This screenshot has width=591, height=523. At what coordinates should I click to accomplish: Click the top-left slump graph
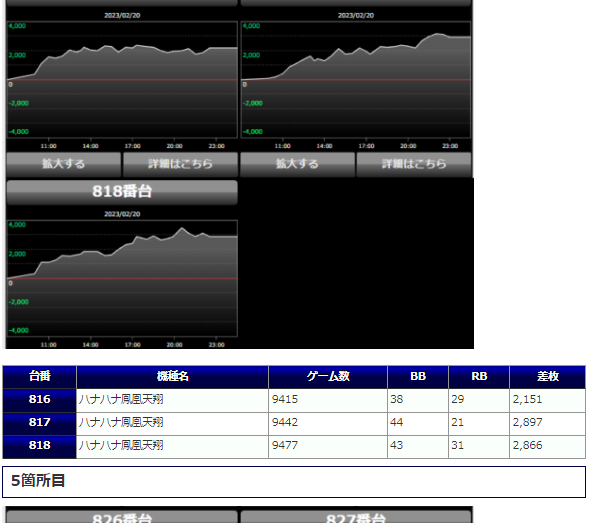[122, 80]
